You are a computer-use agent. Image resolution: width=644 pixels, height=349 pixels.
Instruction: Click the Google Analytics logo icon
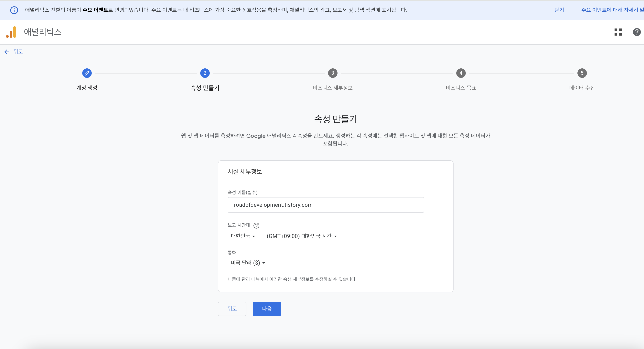11,32
